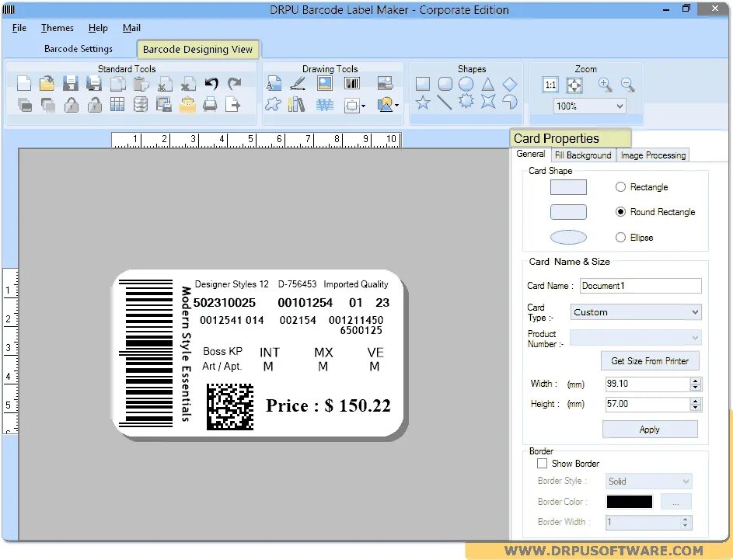
Task: Open the Image Processing tab
Action: (x=653, y=155)
